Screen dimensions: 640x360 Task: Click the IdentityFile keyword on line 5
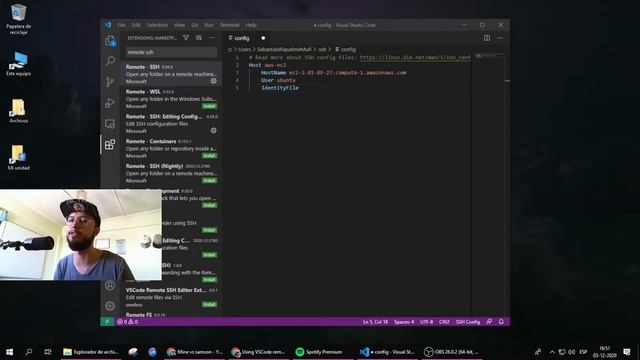[280, 88]
